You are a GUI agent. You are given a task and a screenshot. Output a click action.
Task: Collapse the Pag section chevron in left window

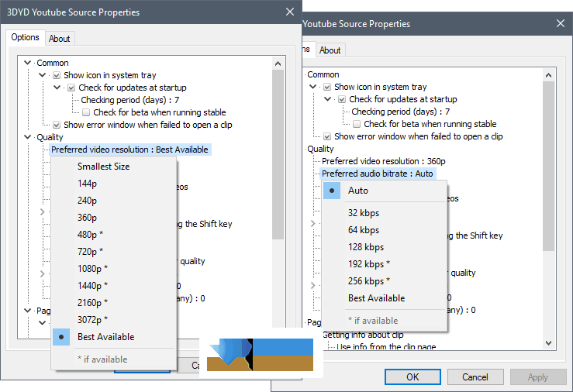27,311
